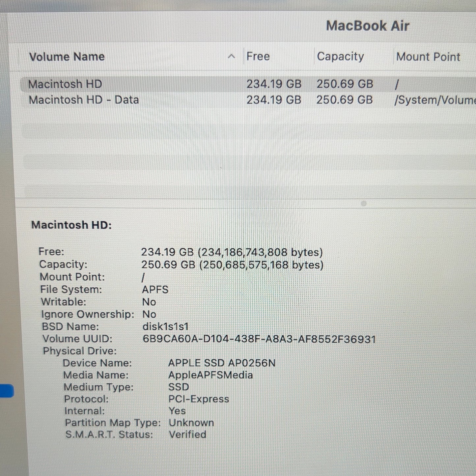Click the "Device Name:" label
Image resolution: width=476 pixels, height=476 pixels.
[97, 363]
